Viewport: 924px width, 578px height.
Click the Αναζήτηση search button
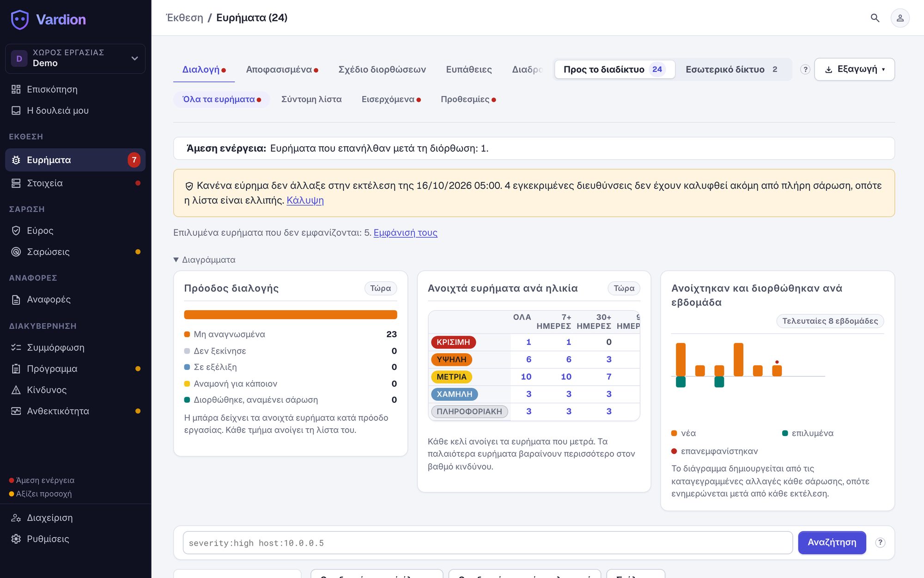click(832, 542)
